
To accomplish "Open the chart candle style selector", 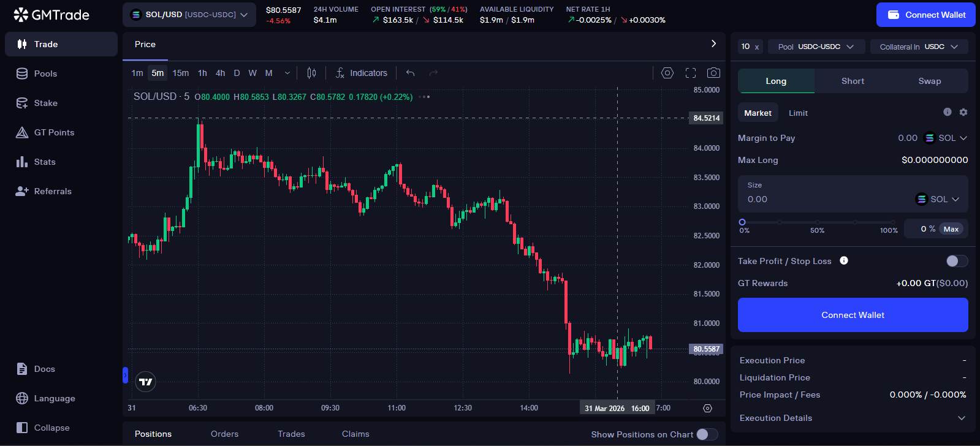I will 311,73.
